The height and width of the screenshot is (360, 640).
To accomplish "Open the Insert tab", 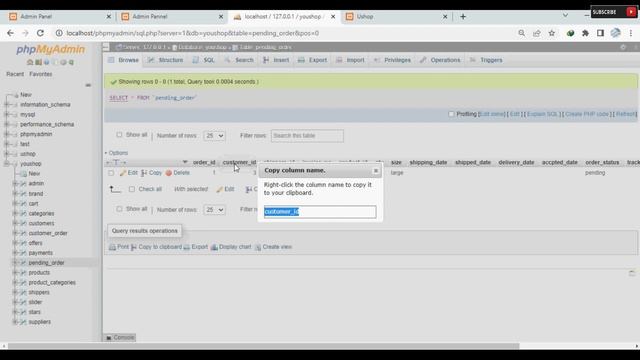I will pos(276,60).
